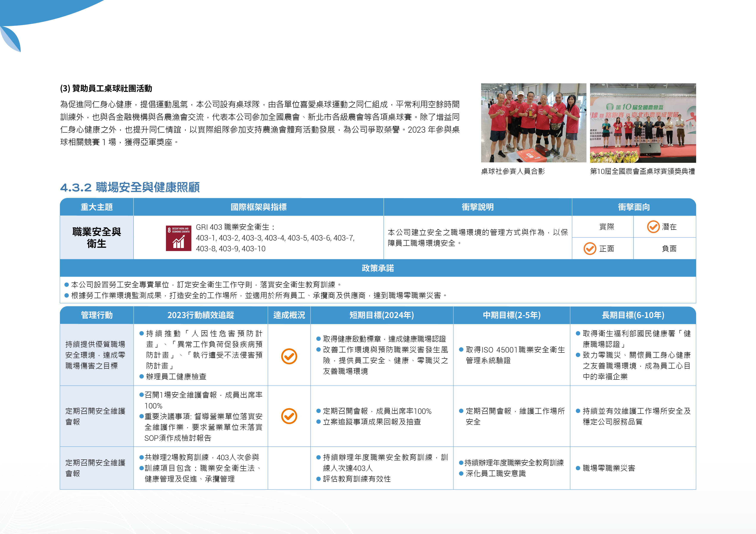Viewport: 756px width, 534px height.
Task: Click the 根據勞工作業環境監測成果 bullet
Action: point(256,295)
